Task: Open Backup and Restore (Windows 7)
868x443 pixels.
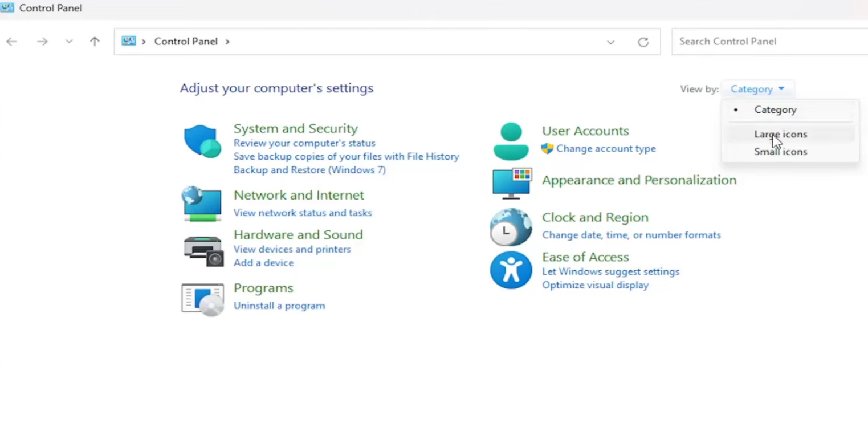Action: coord(309,170)
